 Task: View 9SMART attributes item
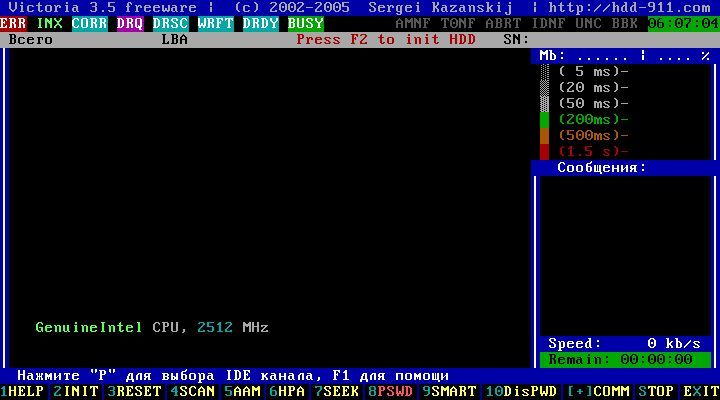coord(449,392)
